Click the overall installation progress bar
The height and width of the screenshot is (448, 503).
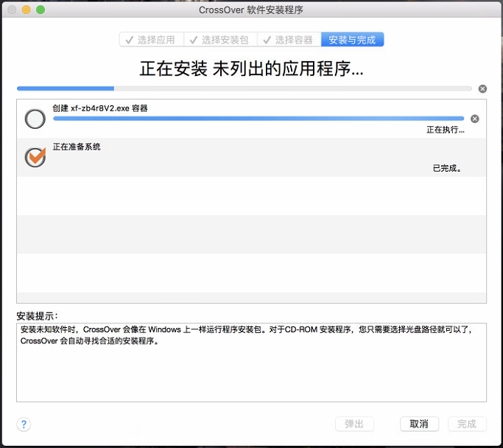[x=244, y=88]
